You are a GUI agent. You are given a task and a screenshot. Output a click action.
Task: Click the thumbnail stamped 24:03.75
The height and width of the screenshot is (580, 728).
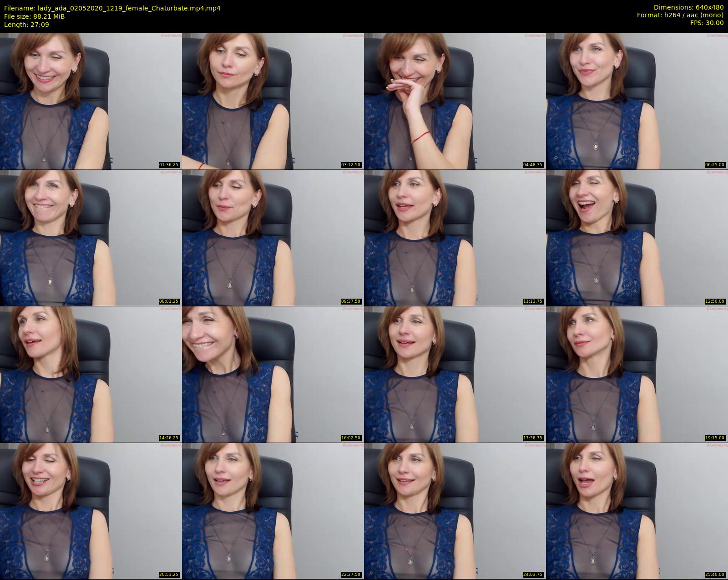pyautogui.click(x=455, y=511)
